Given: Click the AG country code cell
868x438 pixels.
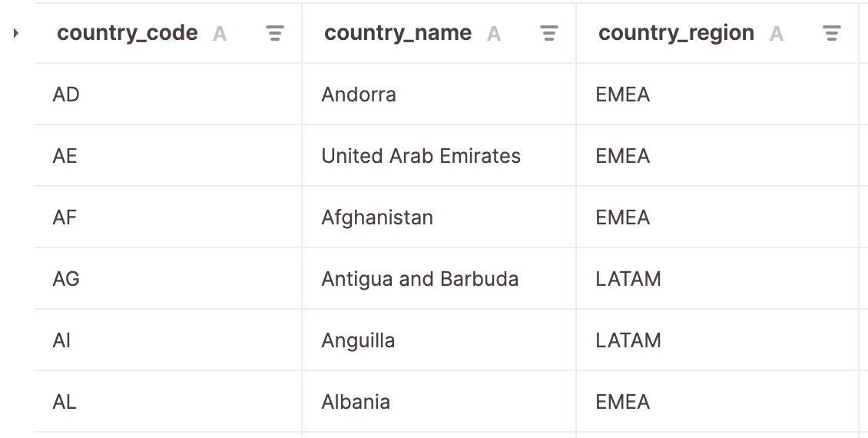Looking at the screenshot, I should 66,279.
